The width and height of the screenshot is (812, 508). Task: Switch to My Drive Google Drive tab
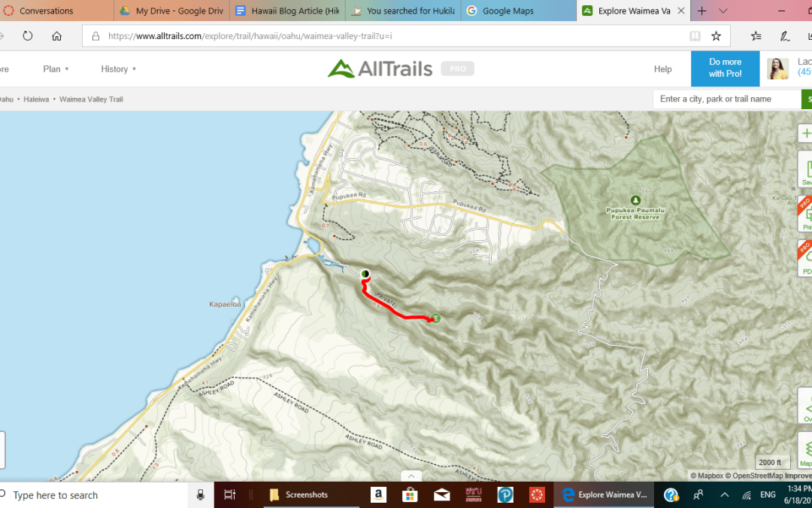coord(172,11)
